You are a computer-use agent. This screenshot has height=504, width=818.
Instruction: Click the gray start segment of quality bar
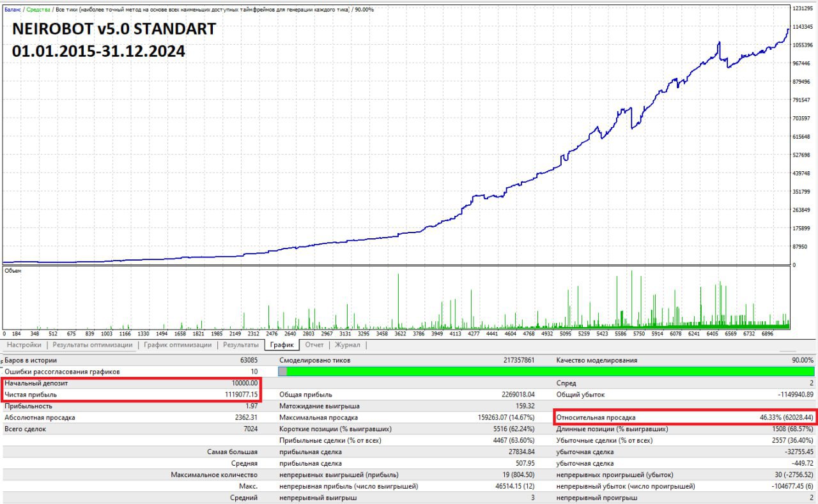pos(283,372)
